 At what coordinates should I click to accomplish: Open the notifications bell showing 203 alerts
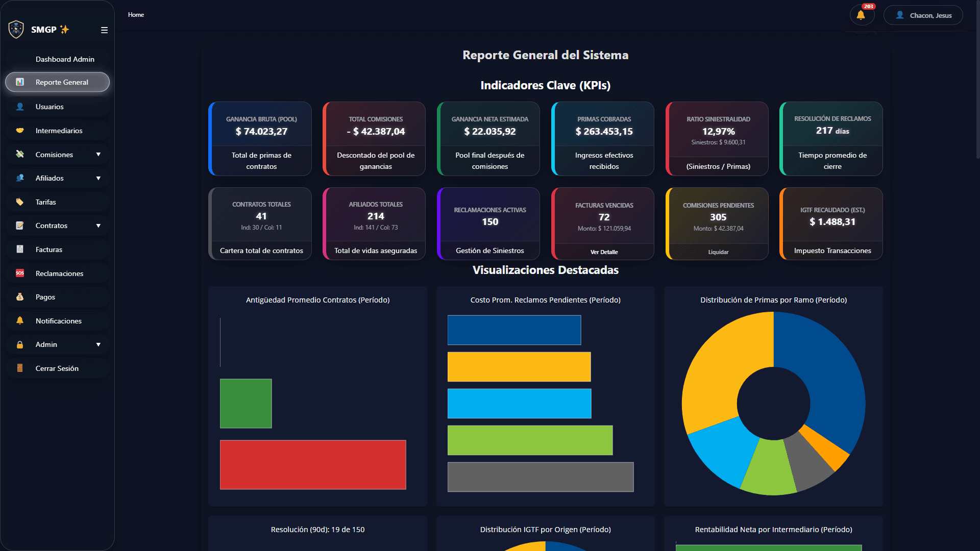861,15
